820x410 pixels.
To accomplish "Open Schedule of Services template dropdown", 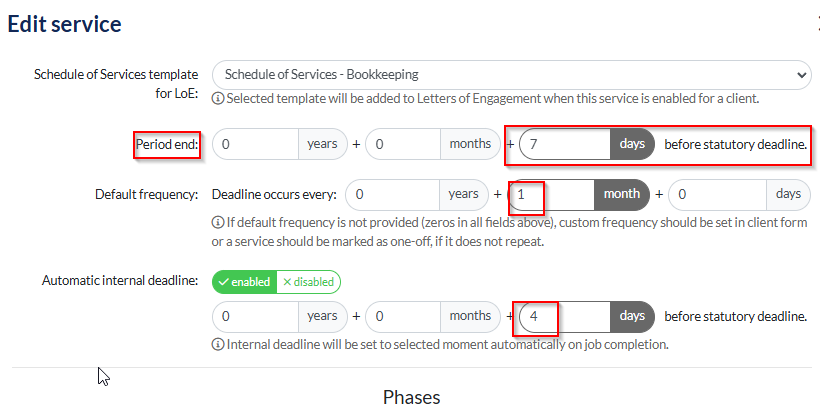I will 500,74.
